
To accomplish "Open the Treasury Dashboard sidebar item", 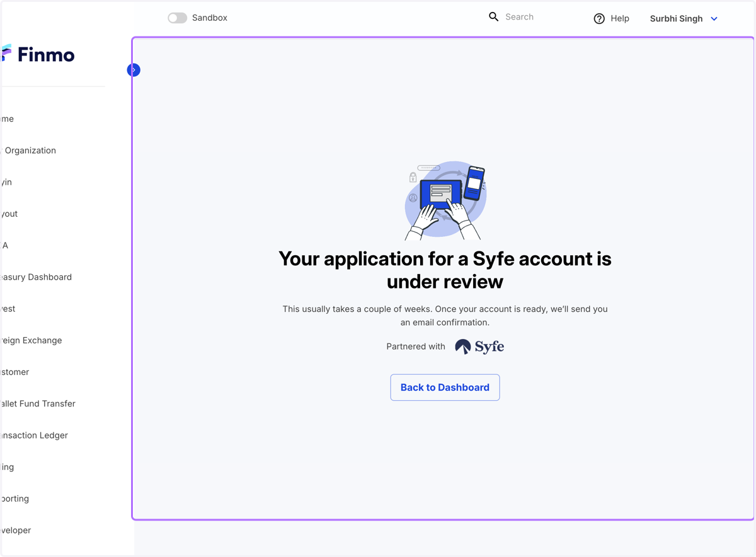I will pyautogui.click(x=36, y=277).
